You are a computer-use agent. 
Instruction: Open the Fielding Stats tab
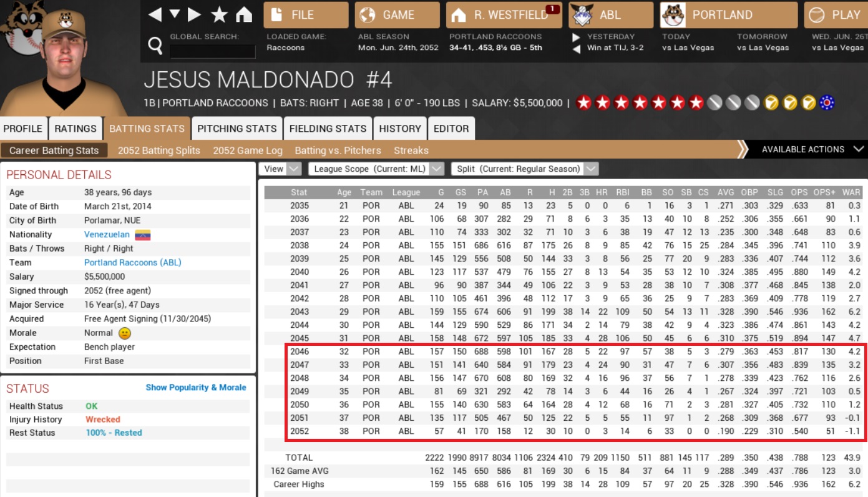coord(328,129)
